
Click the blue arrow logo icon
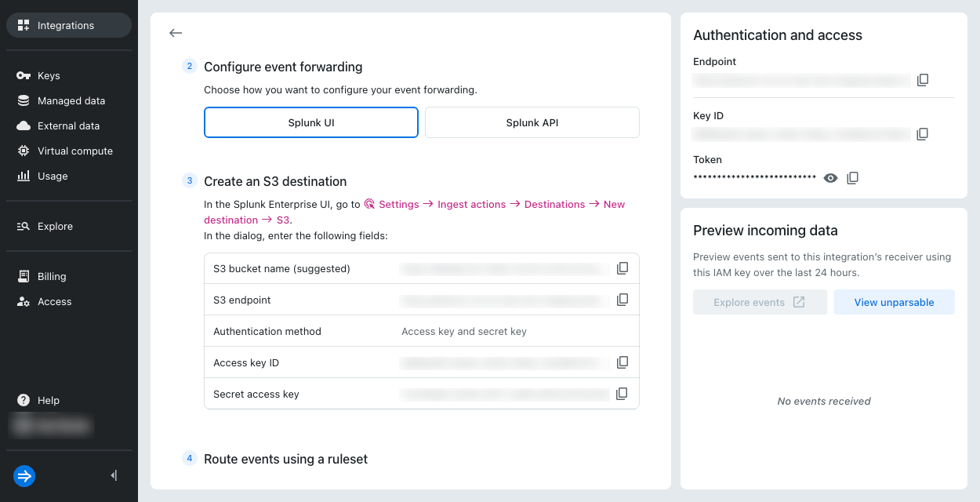tap(24, 476)
